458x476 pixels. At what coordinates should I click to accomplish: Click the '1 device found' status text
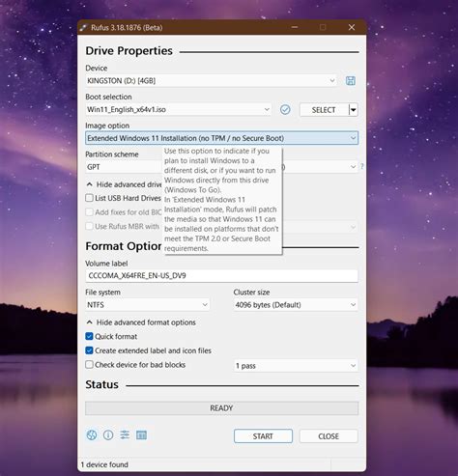(x=104, y=464)
